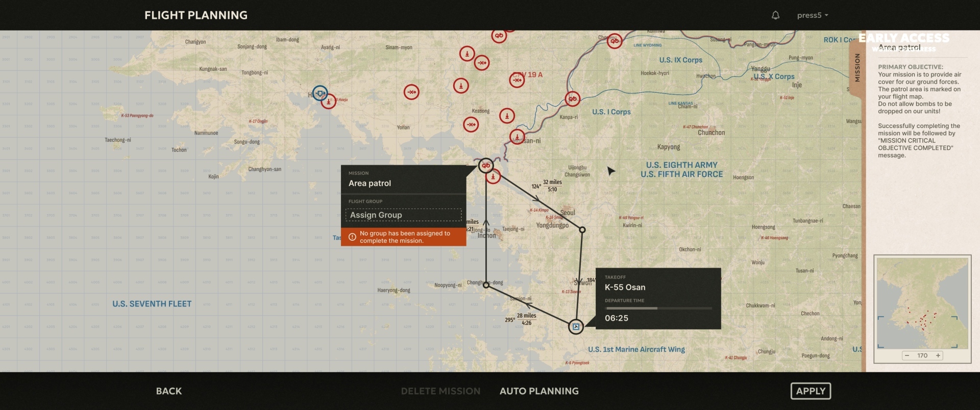Select the black-circled patrol waypoint icon
Image resolution: width=980 pixels, height=410 pixels.
tap(486, 165)
